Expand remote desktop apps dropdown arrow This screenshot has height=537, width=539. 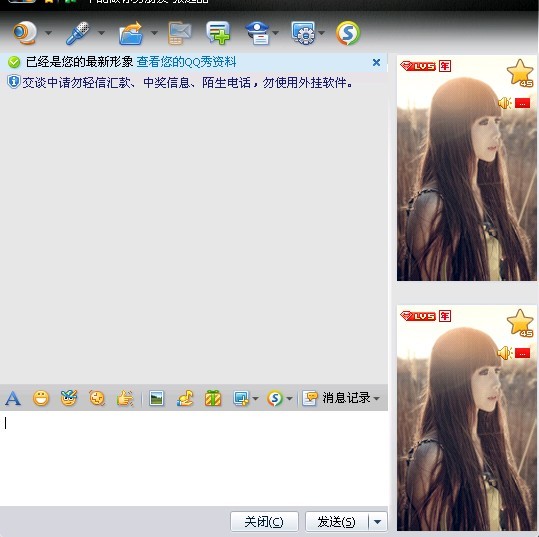click(321, 33)
